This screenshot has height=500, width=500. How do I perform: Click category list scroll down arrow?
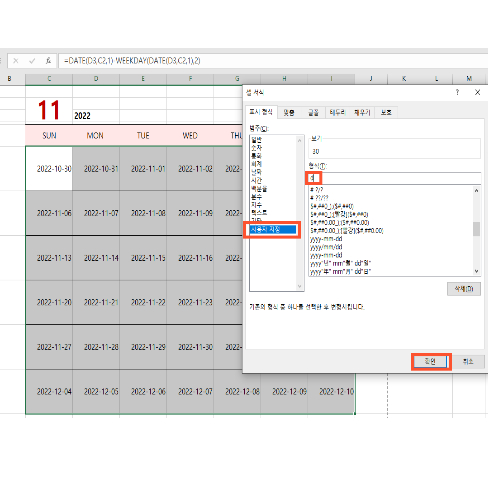coord(299,286)
